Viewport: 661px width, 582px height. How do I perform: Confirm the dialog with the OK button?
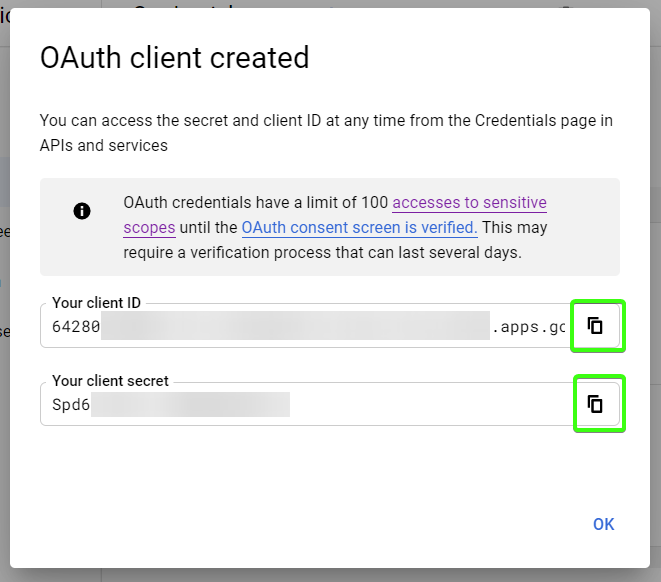tap(603, 524)
